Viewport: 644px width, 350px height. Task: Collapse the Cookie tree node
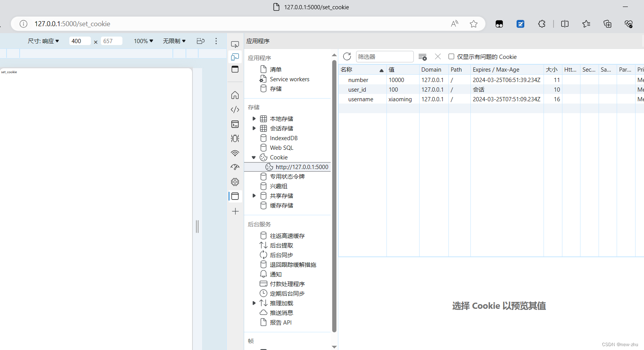[254, 157]
